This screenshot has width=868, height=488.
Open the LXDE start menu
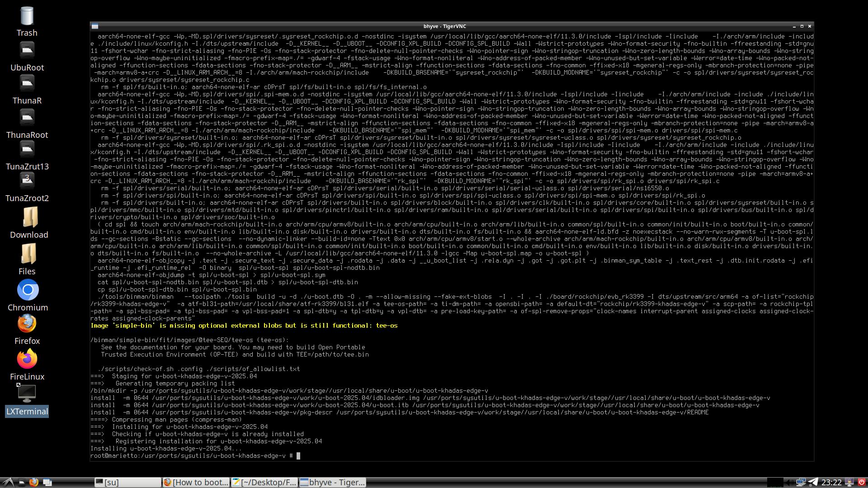[8, 483]
